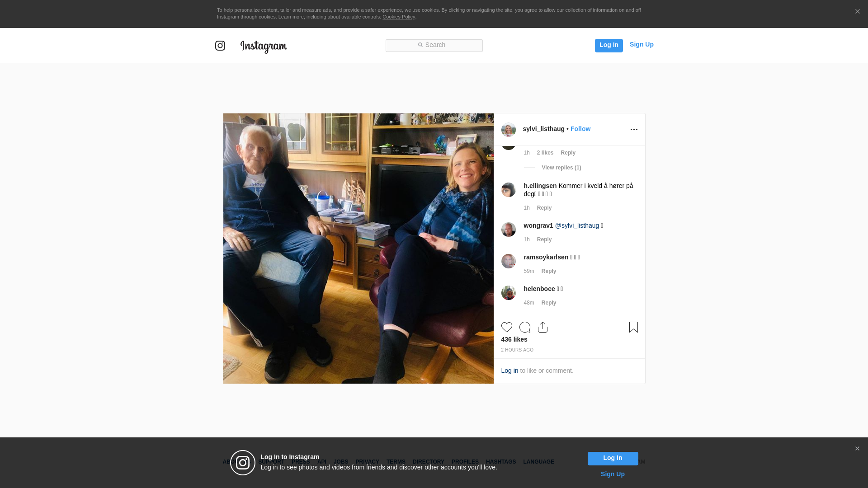The height and width of the screenshot is (488, 868).
Task: Click the Instagram icon in bottom banner
Action: click(243, 463)
